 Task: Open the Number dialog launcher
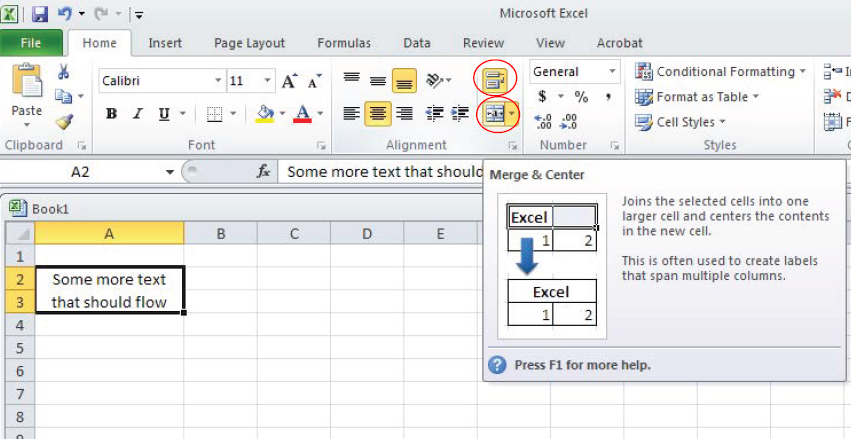click(614, 145)
